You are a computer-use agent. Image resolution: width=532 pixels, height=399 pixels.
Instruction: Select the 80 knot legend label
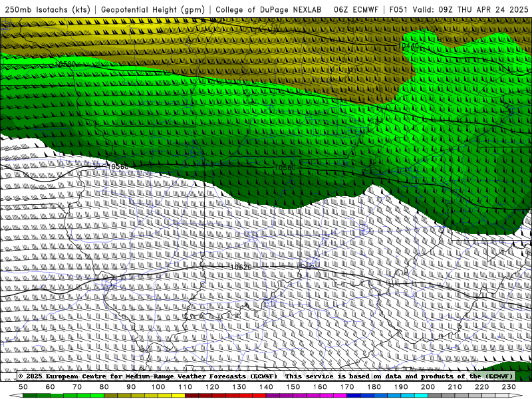(x=104, y=387)
